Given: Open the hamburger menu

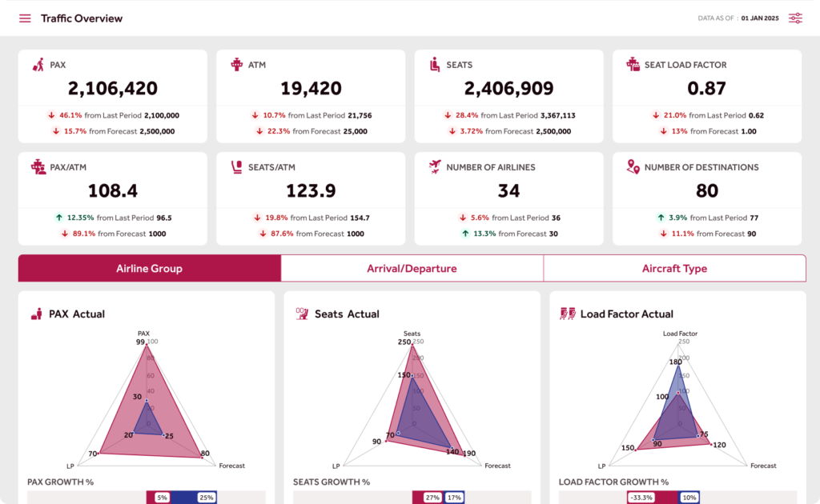Looking at the screenshot, I should 25,18.
